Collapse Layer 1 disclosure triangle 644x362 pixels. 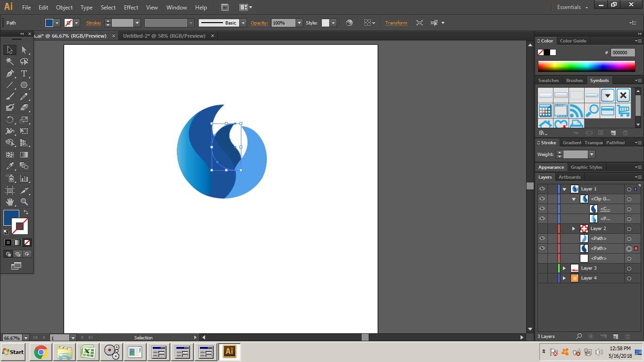[564, 189]
